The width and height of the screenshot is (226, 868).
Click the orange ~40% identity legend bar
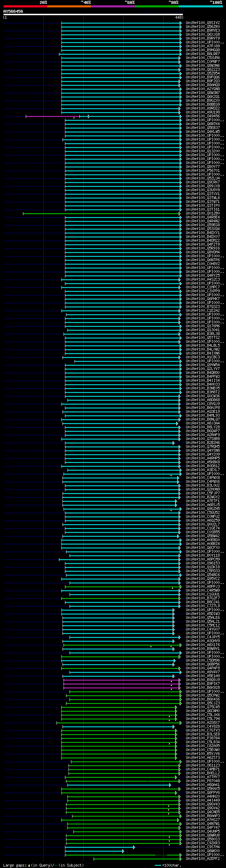69,6
